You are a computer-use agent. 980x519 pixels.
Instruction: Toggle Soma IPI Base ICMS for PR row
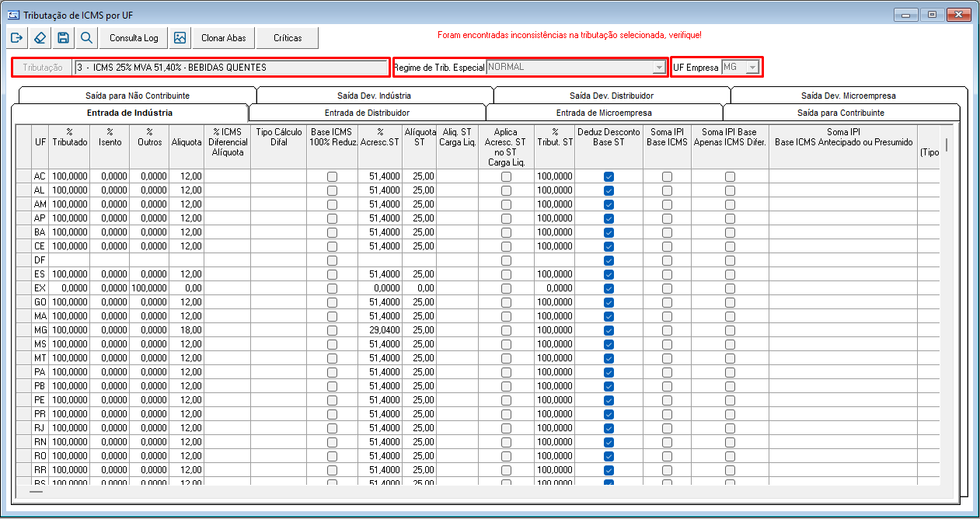[x=667, y=414]
